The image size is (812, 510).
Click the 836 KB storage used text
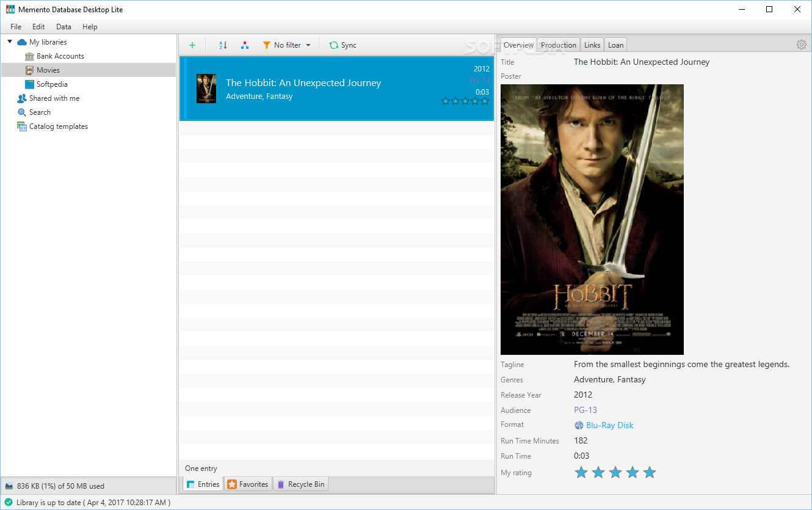[60, 486]
